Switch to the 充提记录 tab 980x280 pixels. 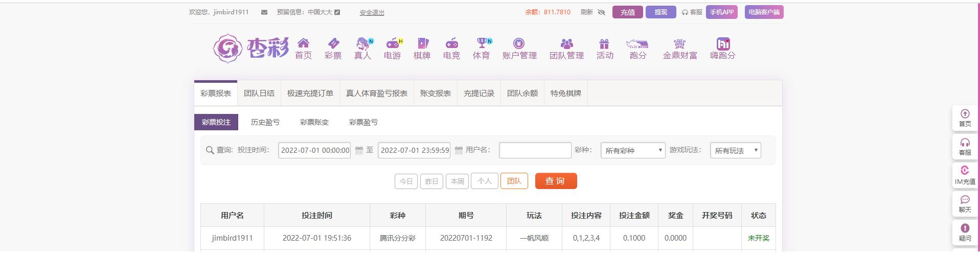479,94
